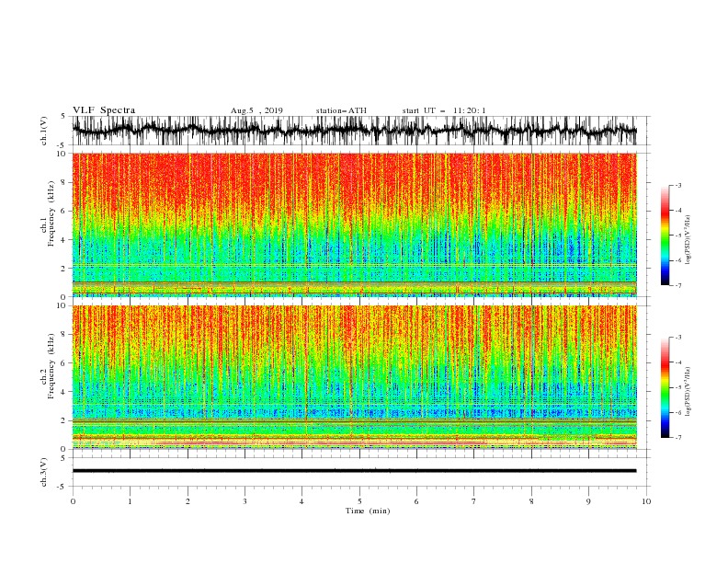Click the '5' volt tick on ch.1(V) axis
The height and width of the screenshot is (563, 728).
[x=63, y=117]
